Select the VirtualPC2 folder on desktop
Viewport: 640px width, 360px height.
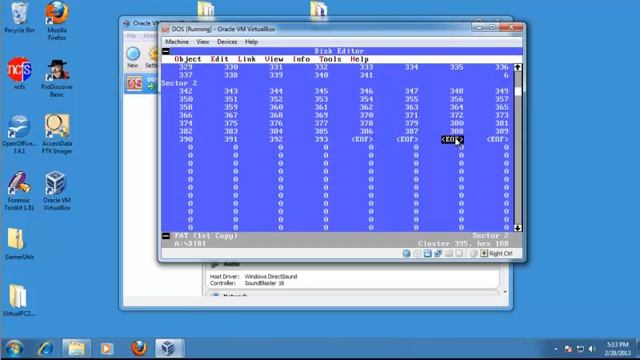click(19, 300)
